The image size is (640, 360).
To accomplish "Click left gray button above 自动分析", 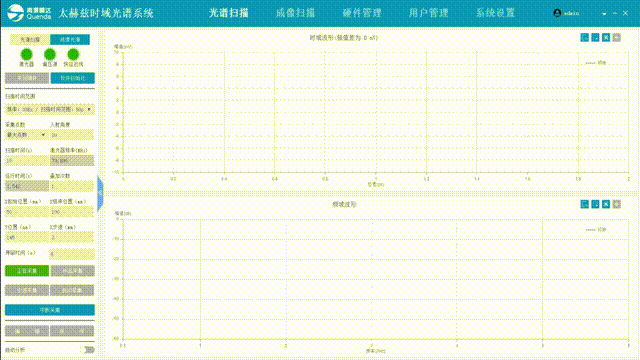I will point(27,331).
